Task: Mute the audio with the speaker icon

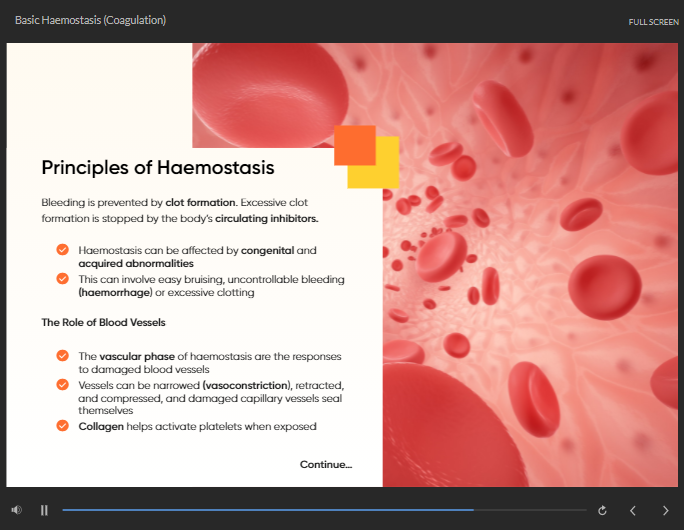Action: (17, 510)
